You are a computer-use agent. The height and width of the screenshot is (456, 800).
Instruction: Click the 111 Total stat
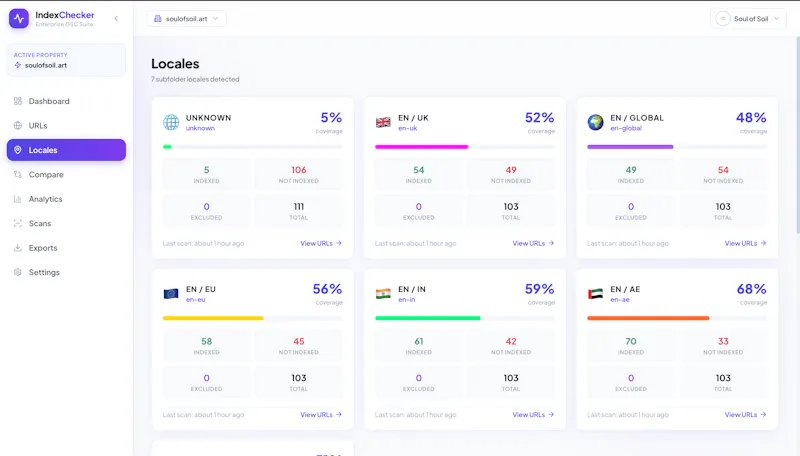298,211
